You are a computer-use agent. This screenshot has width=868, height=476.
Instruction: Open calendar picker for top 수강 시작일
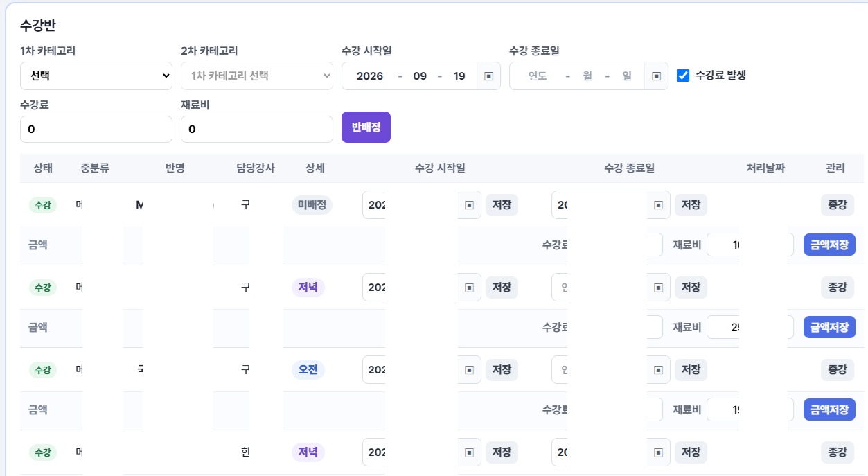[x=488, y=76]
